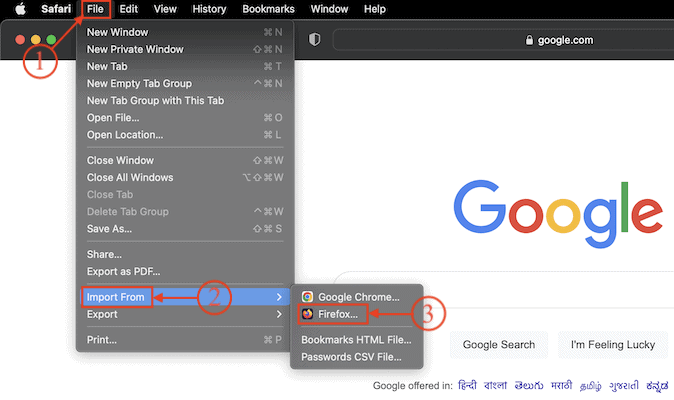Click the Google Chrome icon in submenu

pyautogui.click(x=307, y=297)
